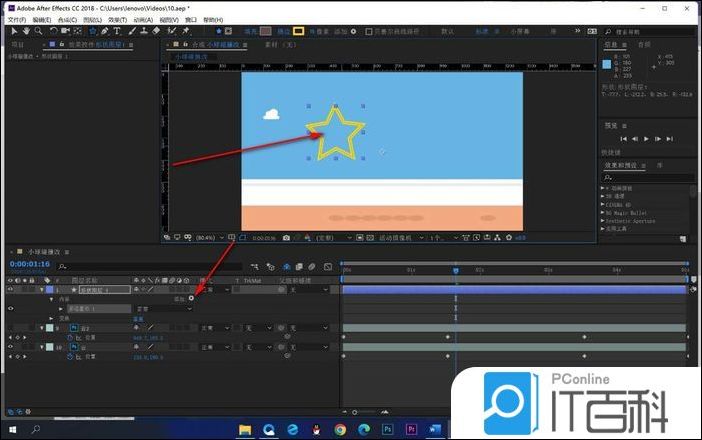This screenshot has width=702, height=440.
Task: Open Premiere Pro from the taskbar
Action: click(x=412, y=429)
